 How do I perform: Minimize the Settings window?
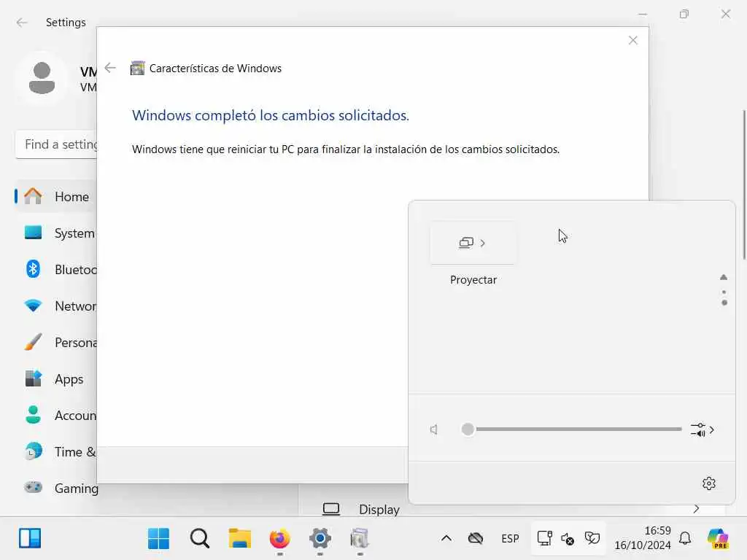pyautogui.click(x=643, y=15)
